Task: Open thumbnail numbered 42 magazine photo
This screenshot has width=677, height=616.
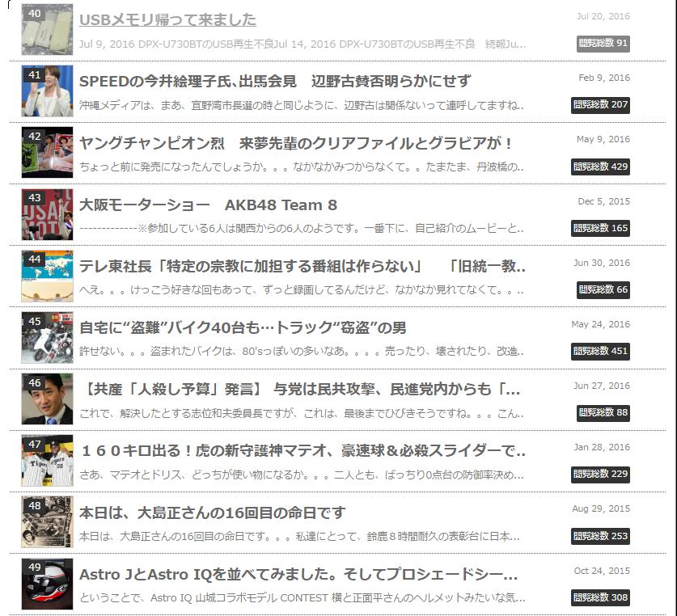Action: (47, 152)
